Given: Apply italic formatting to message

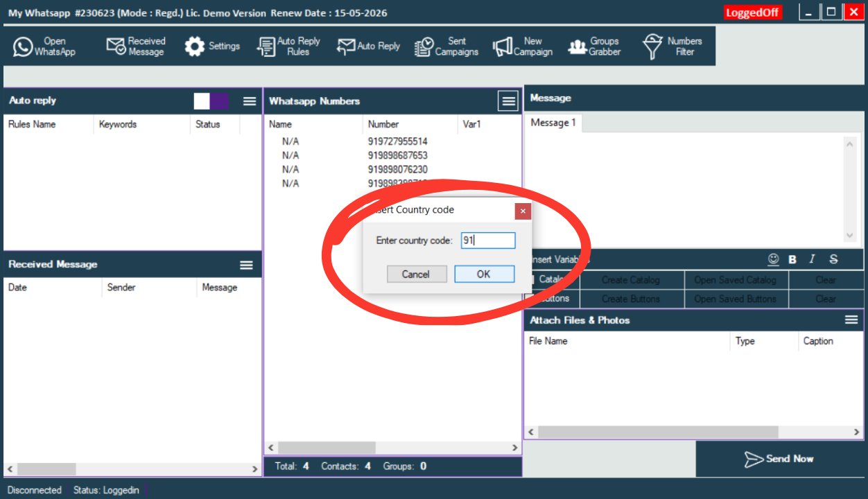Looking at the screenshot, I should pos(812,259).
